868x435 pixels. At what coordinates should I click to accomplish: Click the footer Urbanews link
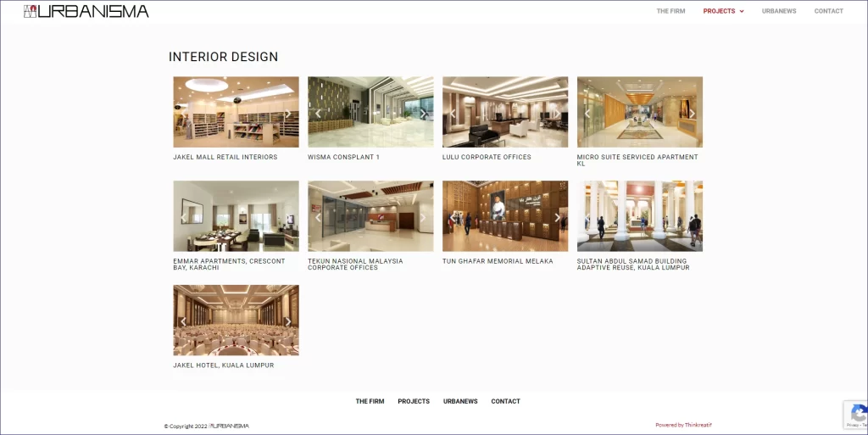(460, 401)
